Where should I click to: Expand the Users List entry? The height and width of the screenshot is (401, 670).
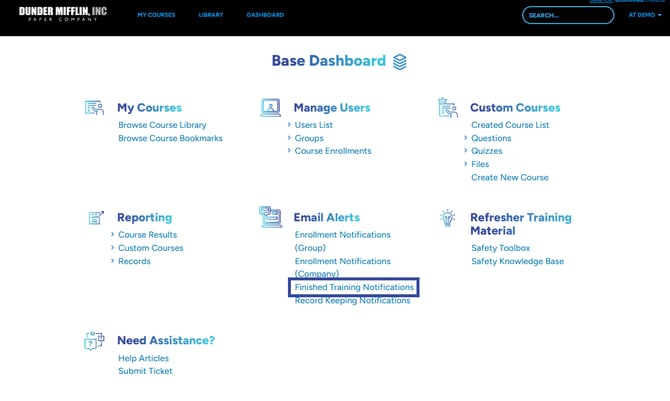click(313, 125)
